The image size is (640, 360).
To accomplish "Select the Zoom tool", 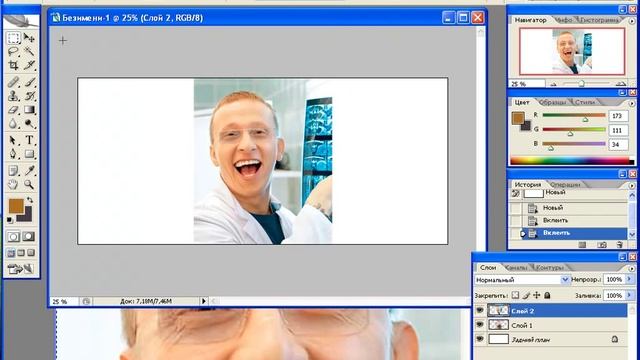I will click(29, 184).
